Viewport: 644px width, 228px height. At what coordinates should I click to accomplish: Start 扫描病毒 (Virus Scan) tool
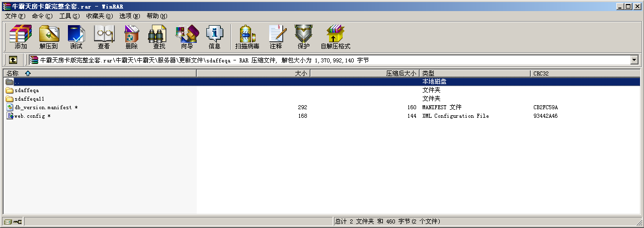point(247,37)
